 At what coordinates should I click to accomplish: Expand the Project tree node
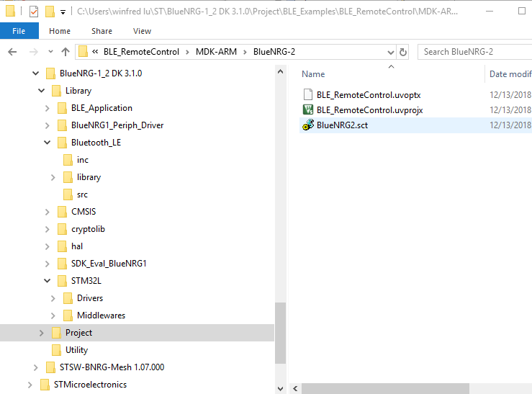pos(41,333)
